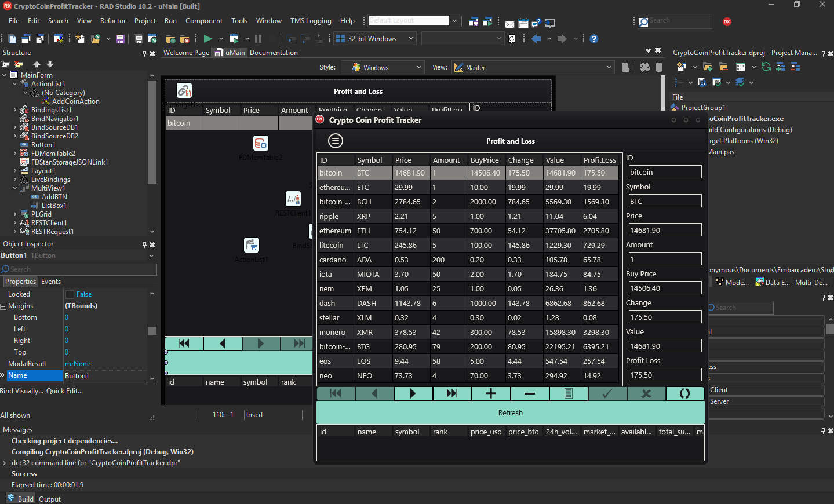This screenshot has height=504, width=834.
Task: Click the Remove file from project folder icon
Action: coord(185,39)
